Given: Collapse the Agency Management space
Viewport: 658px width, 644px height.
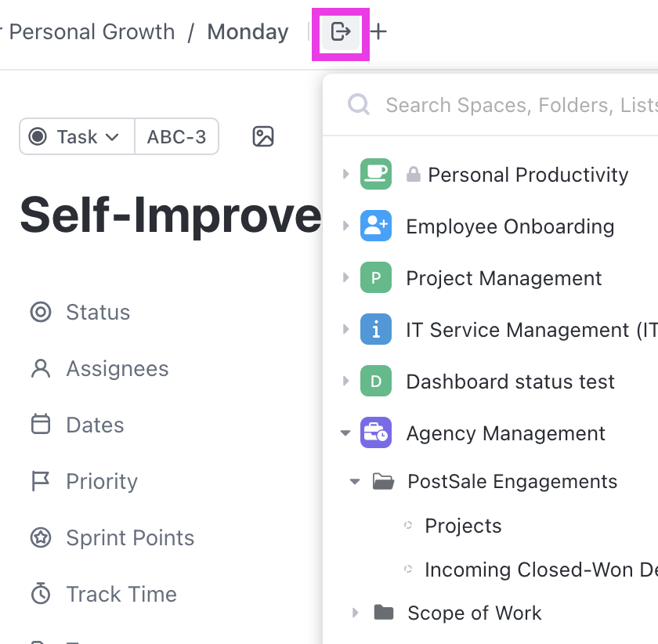Looking at the screenshot, I should 345,432.
